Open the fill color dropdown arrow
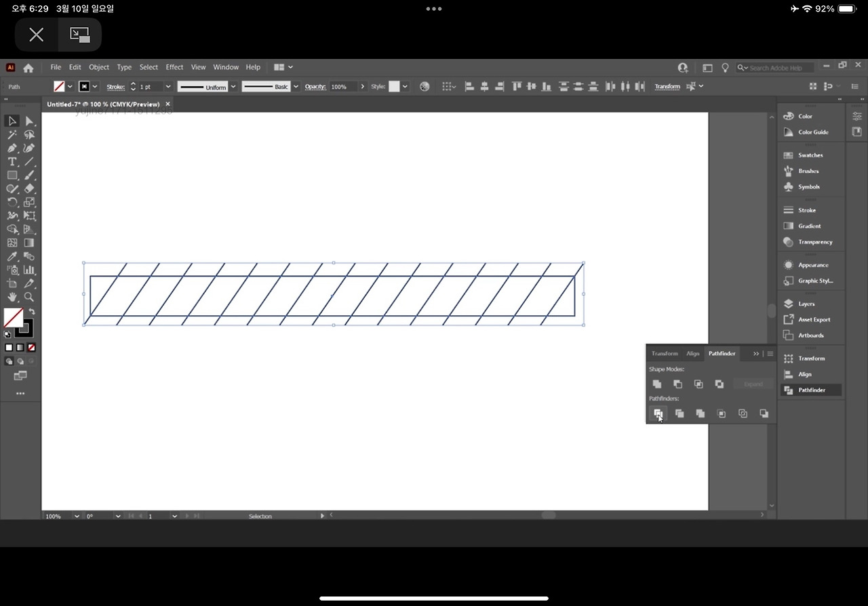The width and height of the screenshot is (868, 606). pyautogui.click(x=70, y=87)
